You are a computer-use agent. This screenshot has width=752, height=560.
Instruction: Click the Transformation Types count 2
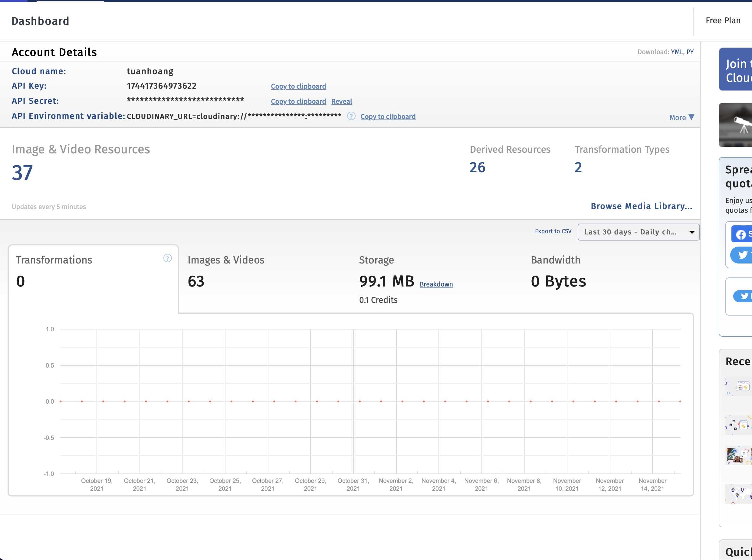coord(578,168)
